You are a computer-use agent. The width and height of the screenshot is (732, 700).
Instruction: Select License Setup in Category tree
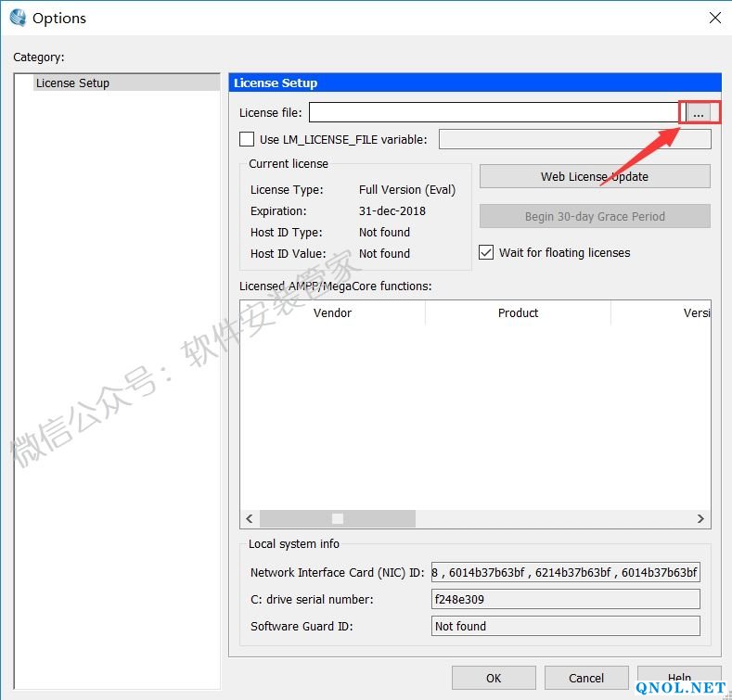pyautogui.click(x=72, y=83)
